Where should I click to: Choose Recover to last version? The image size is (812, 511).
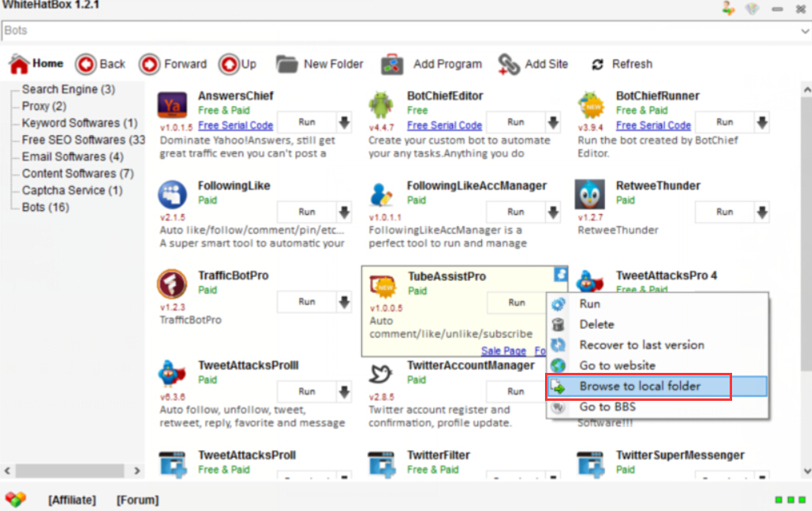641,345
